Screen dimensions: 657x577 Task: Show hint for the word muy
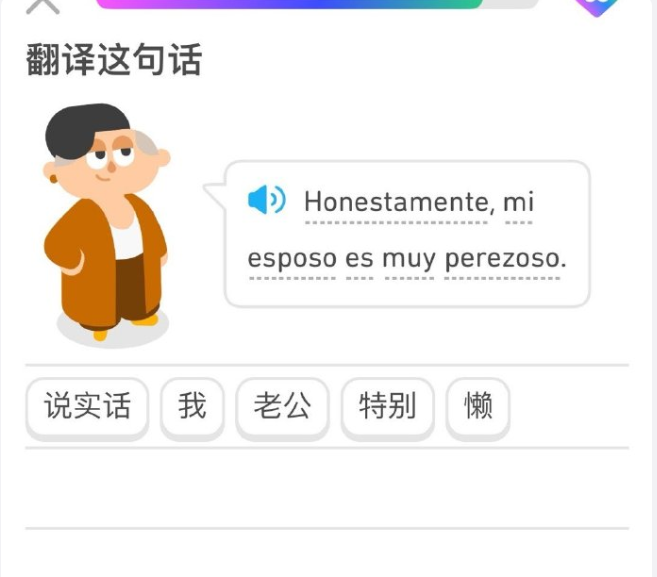click(409, 260)
